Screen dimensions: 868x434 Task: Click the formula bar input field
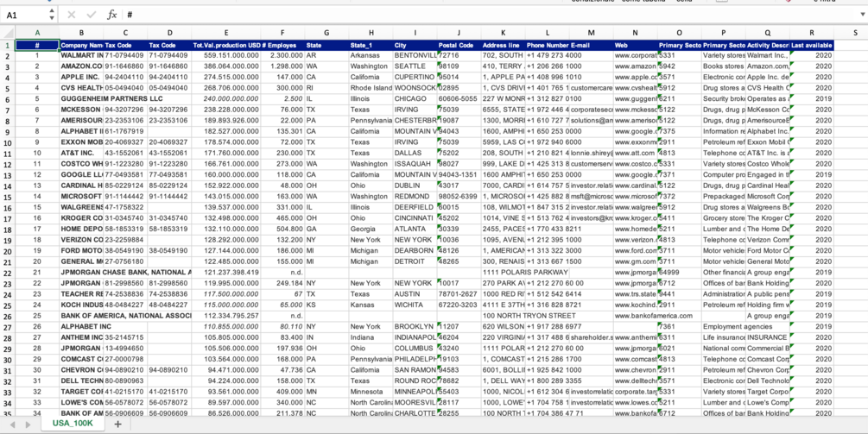pos(490,15)
